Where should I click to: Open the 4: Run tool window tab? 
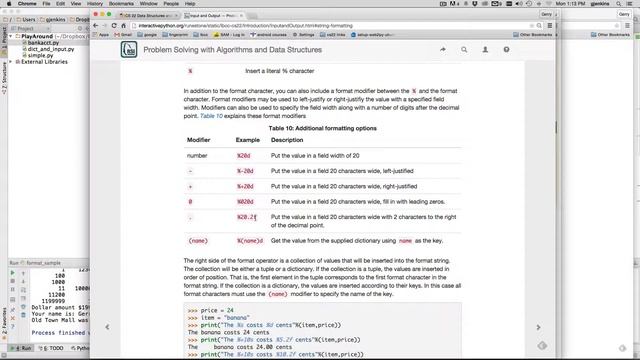(x=22, y=348)
